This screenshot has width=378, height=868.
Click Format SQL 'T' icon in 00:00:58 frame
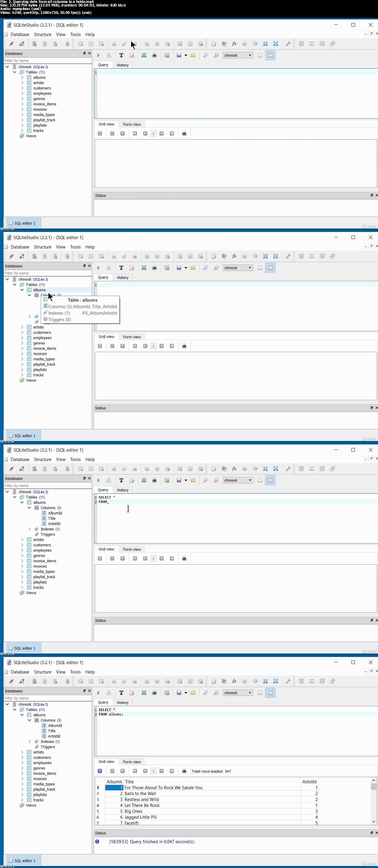[121, 55]
